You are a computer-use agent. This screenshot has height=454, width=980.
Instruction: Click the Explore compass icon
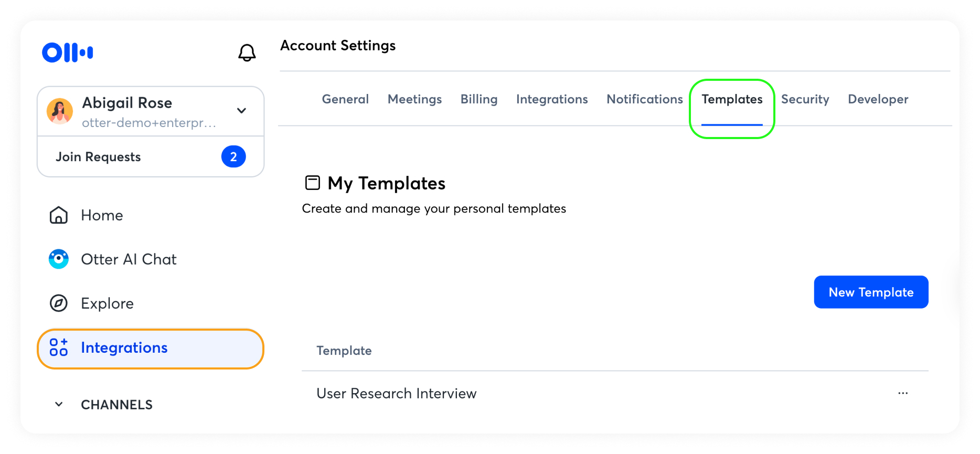point(59,303)
